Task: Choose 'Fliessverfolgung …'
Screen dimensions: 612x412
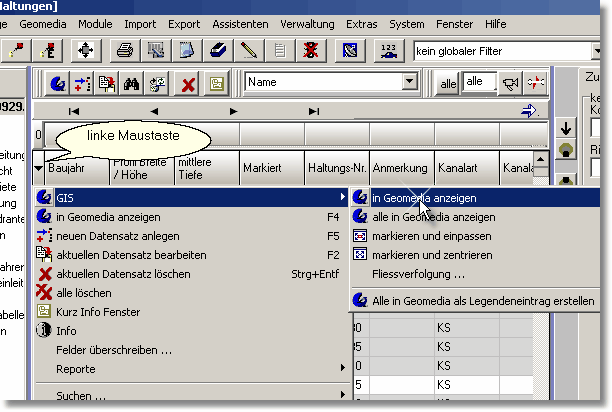Action: pos(475,274)
